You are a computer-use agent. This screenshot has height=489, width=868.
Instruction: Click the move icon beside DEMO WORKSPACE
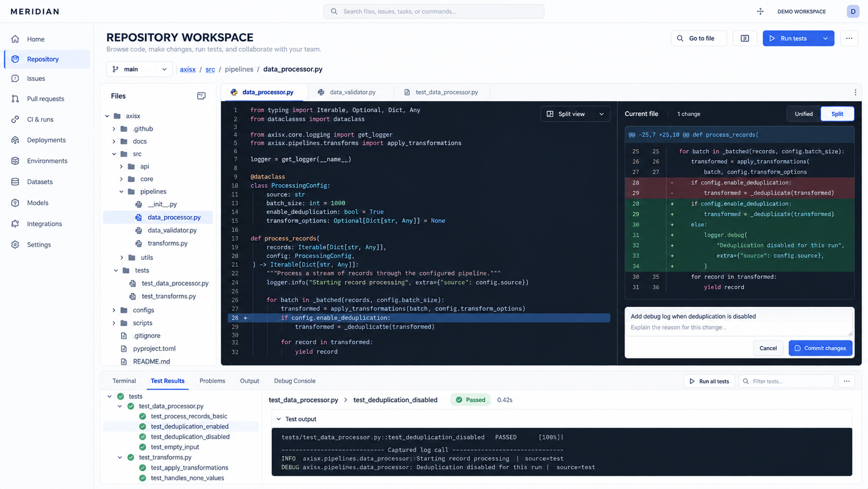click(760, 11)
